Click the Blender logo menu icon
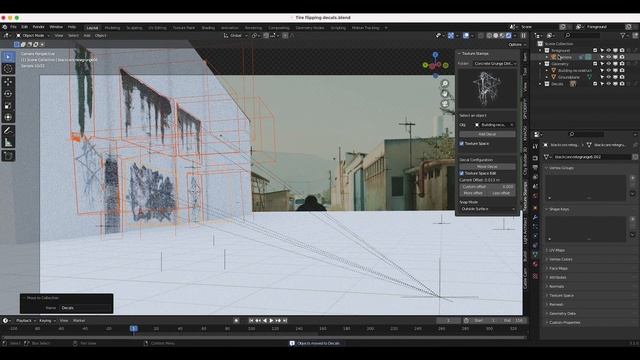This screenshot has width=640, height=360. 4,27
